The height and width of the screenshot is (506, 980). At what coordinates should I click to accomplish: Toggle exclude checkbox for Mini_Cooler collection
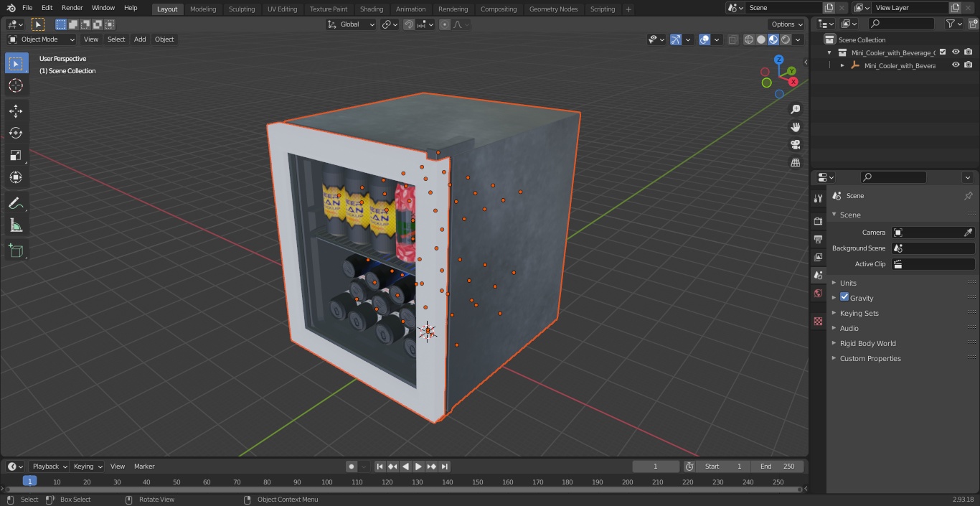[943, 52]
